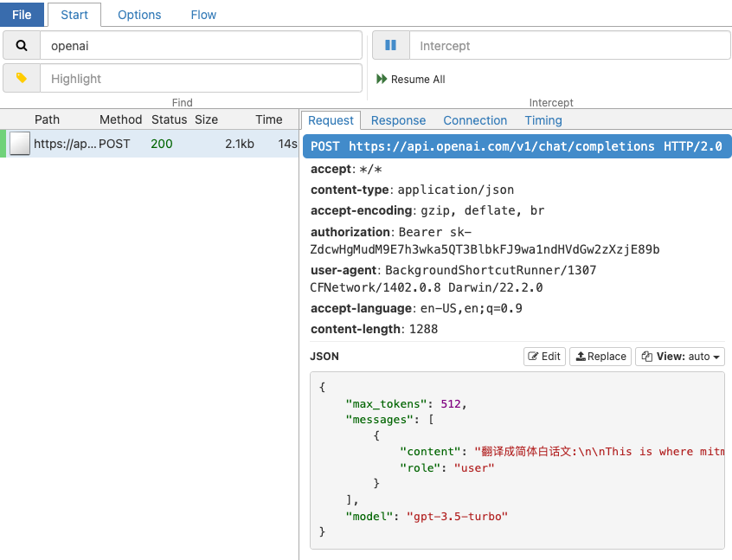Image resolution: width=732 pixels, height=560 pixels.
Task: Open the File menu
Action: 22,14
